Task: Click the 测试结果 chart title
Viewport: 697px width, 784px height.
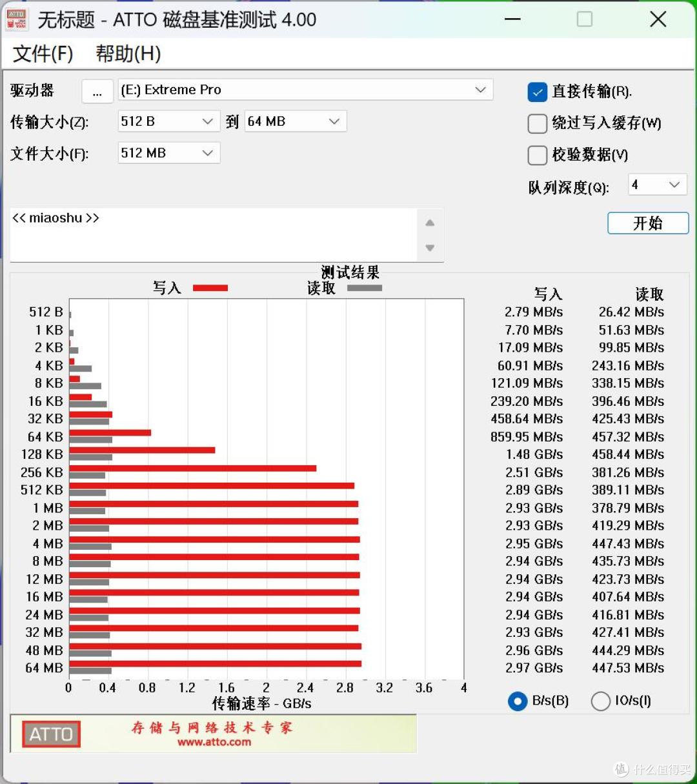Action: pyautogui.click(x=350, y=272)
